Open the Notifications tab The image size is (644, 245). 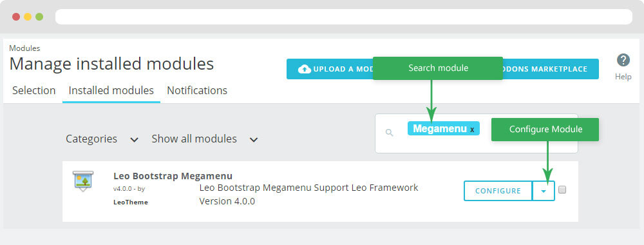pyautogui.click(x=197, y=90)
